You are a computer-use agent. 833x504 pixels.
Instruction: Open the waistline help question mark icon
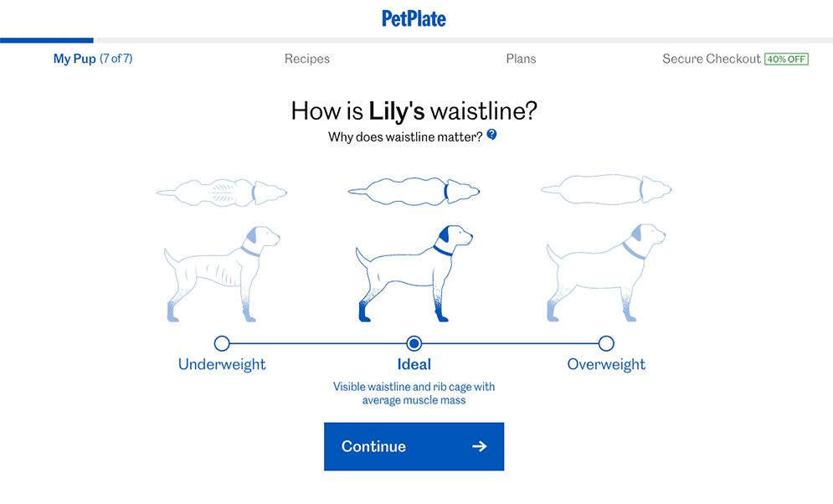click(492, 135)
